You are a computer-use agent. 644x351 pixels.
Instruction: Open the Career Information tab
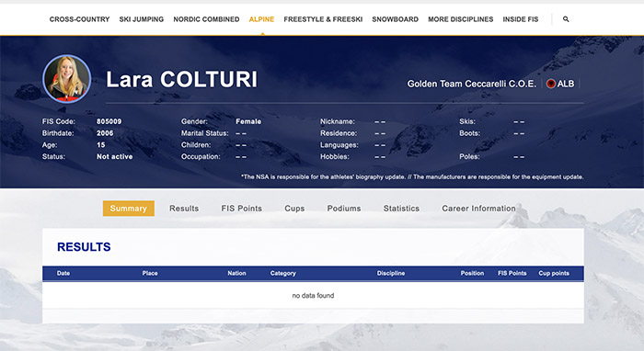tap(478, 209)
